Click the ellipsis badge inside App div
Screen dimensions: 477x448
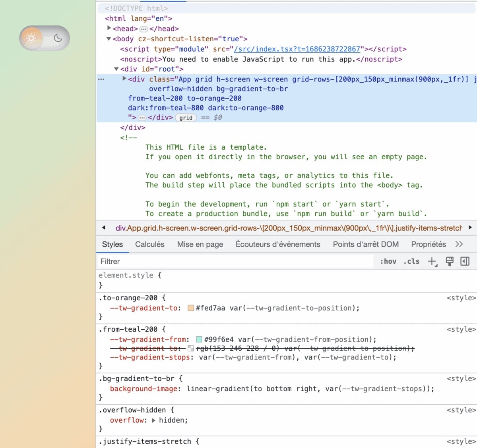[x=142, y=118]
